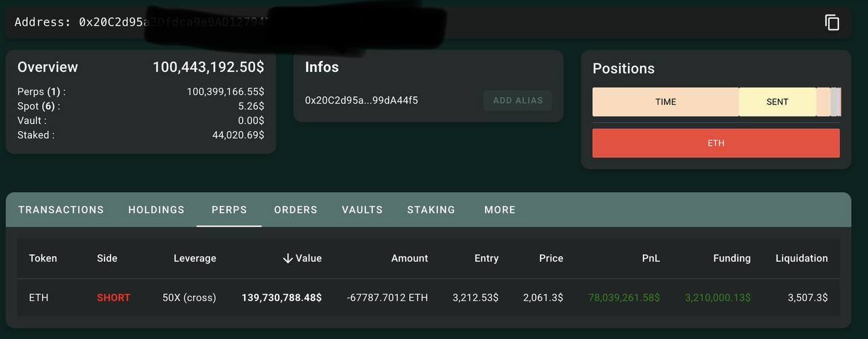Select the TIME segment in Positions
The image size is (868, 339).
[665, 102]
